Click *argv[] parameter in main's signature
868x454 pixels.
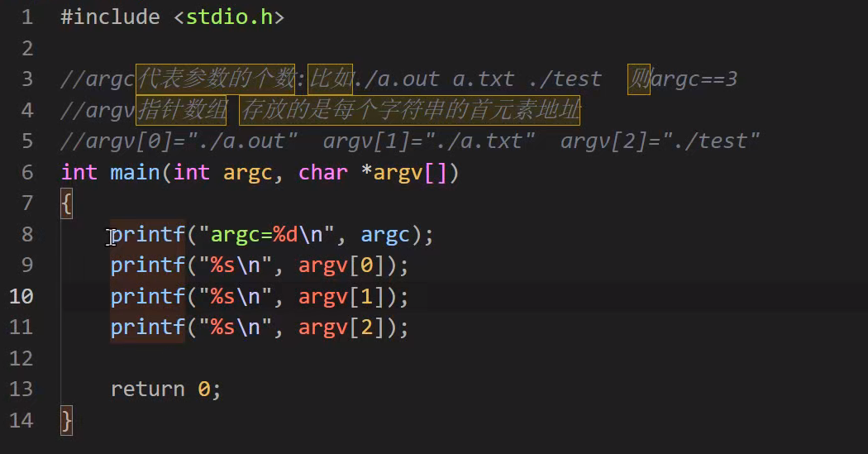[403, 172]
